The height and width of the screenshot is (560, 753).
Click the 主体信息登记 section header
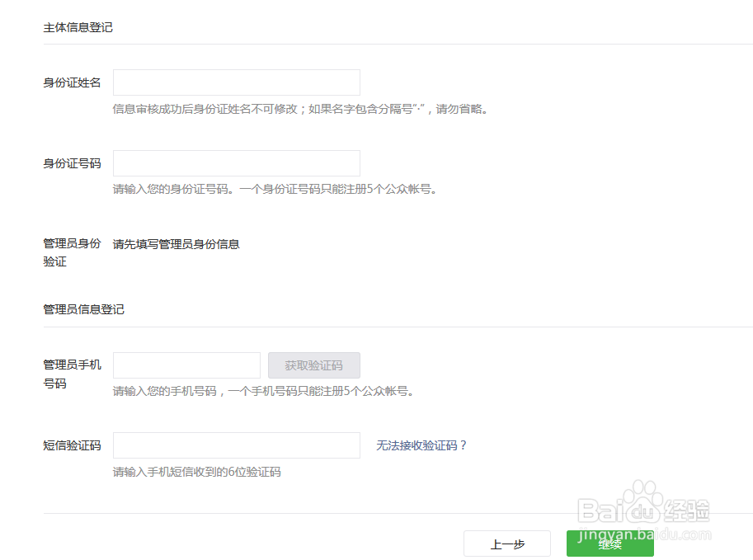(x=78, y=27)
